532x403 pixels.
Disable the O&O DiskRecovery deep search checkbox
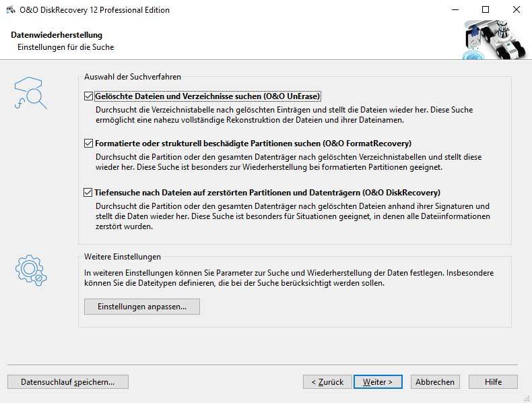point(88,193)
